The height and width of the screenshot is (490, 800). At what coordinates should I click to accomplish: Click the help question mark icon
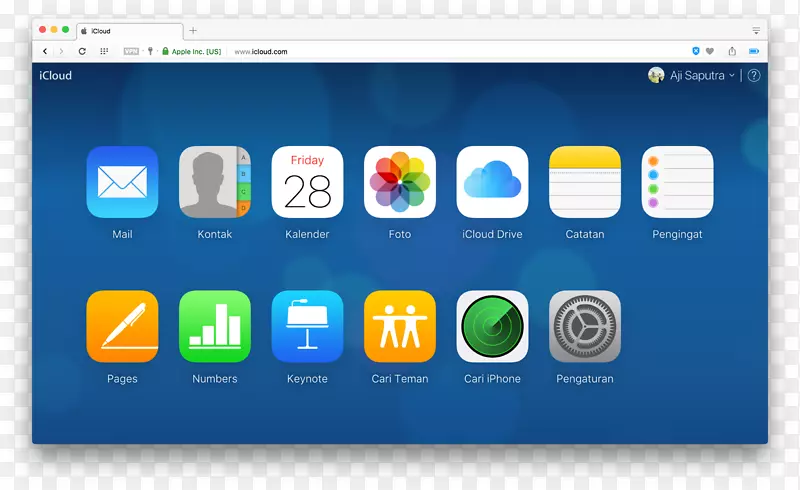click(x=754, y=76)
